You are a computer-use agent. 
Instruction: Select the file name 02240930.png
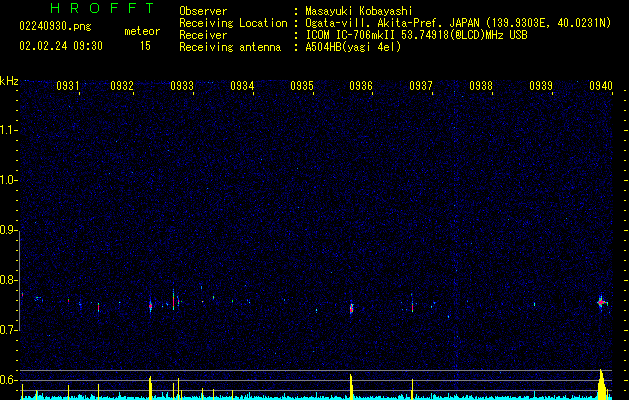tap(55, 26)
